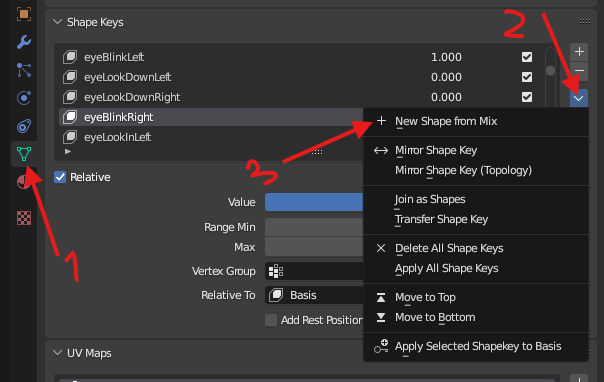
Task: Select Mirror Shape Key (Topology)
Action: [x=476, y=170]
